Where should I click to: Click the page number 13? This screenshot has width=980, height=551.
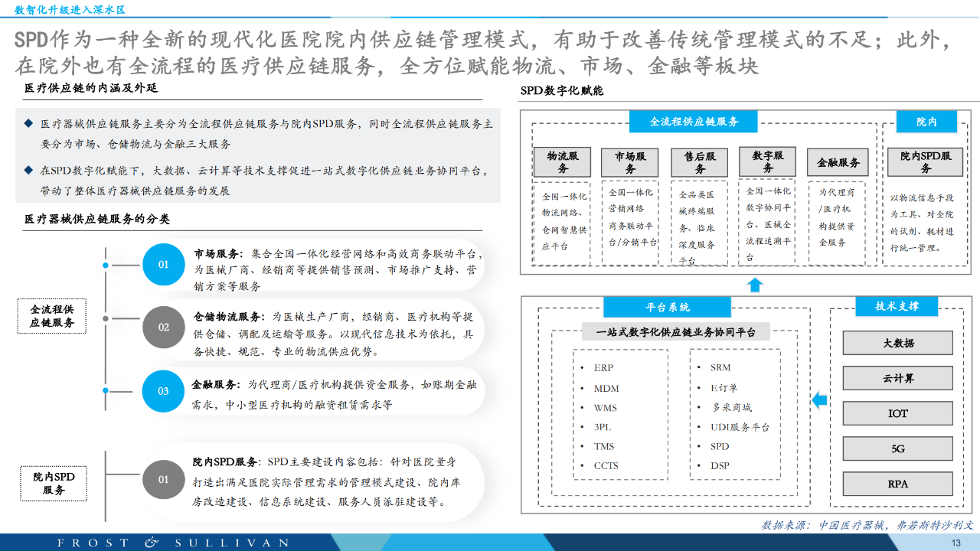click(955, 543)
